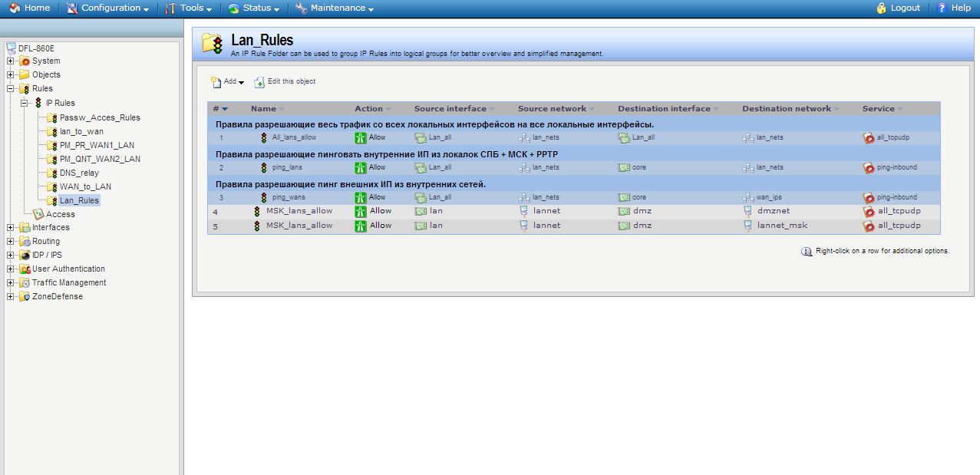Screen dimensions: 980x475
Task: Expand the Interfaces tree node
Action: (x=10, y=228)
